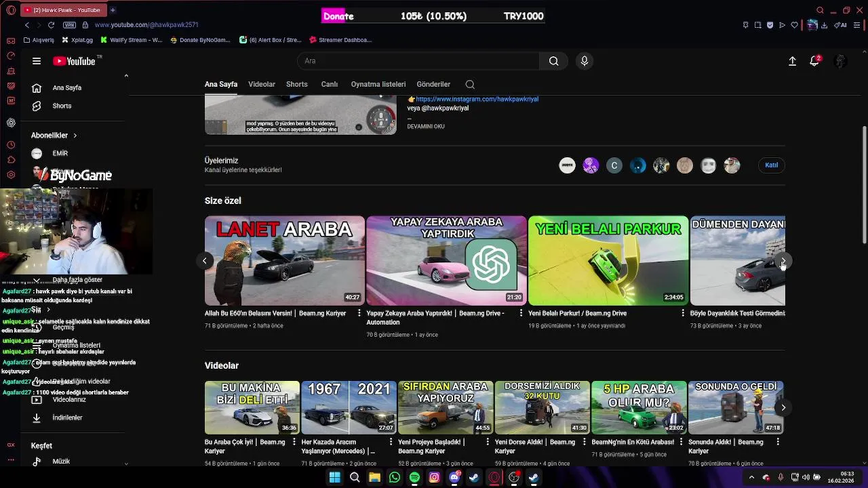Open Windows Start menu
This screenshot has width=868, height=488.
coord(335,478)
